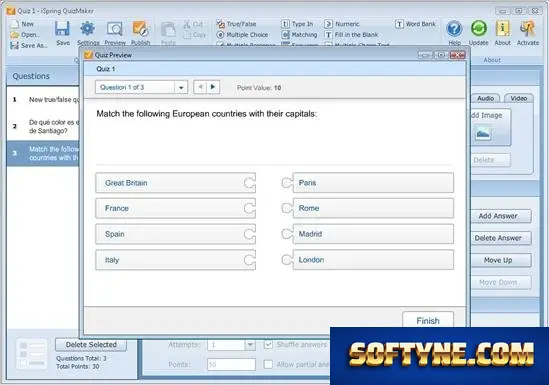The image size is (549, 385).
Task: Click the Add Answer button
Action: pos(498,216)
